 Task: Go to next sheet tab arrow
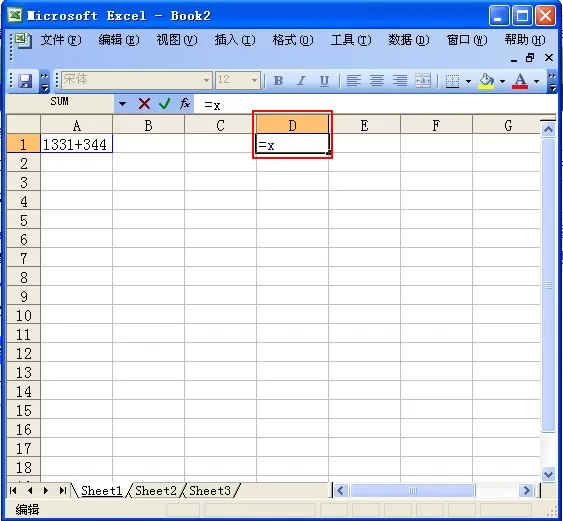46,490
